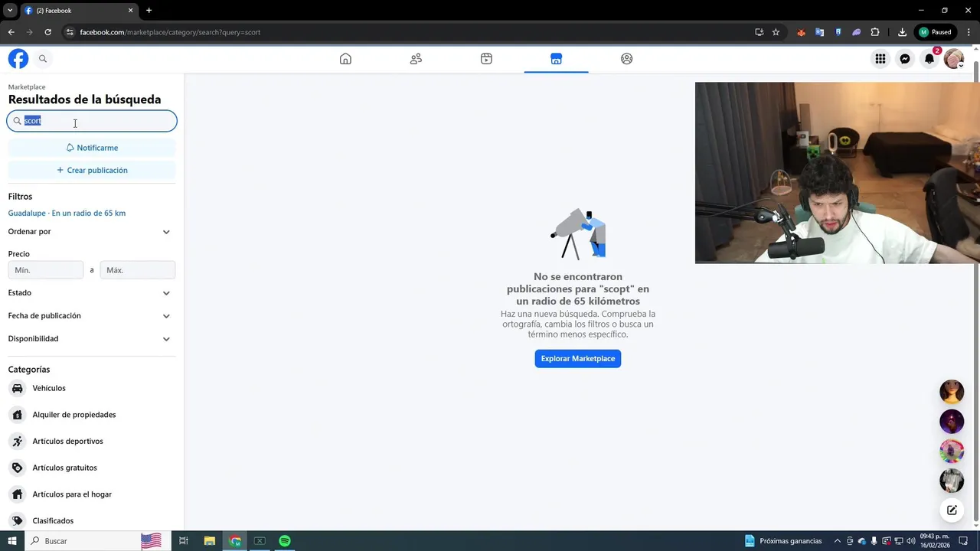Reload the page with the refresh icon
Viewport: 980px width, 551px height.
[47, 32]
